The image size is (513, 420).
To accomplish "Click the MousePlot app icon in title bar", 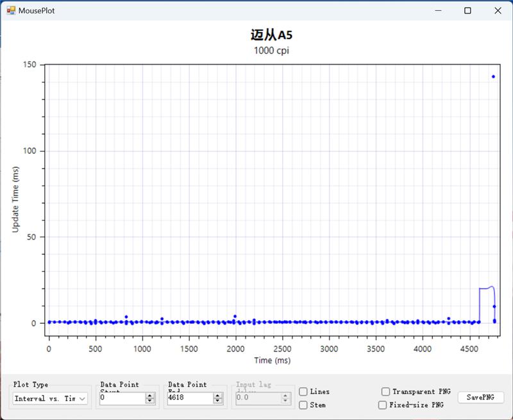I will click(x=11, y=11).
